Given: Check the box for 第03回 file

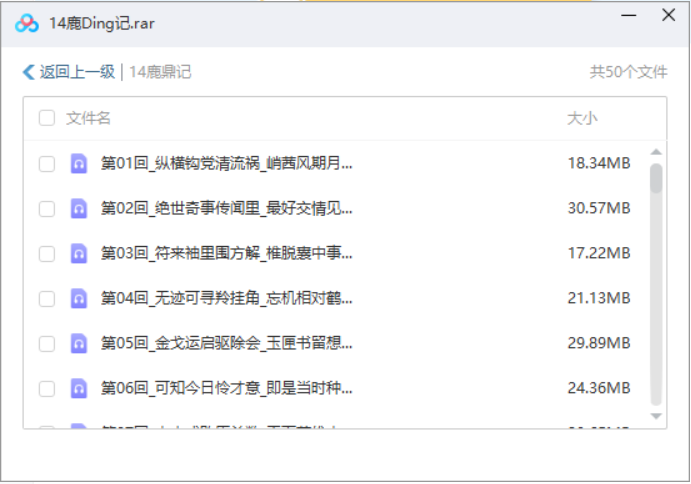Looking at the screenshot, I should click(x=47, y=254).
